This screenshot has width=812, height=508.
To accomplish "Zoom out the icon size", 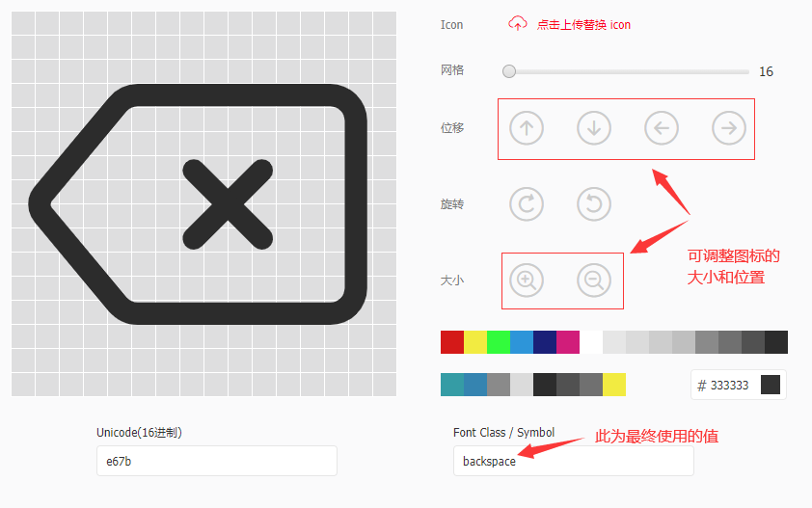I will tap(594, 281).
